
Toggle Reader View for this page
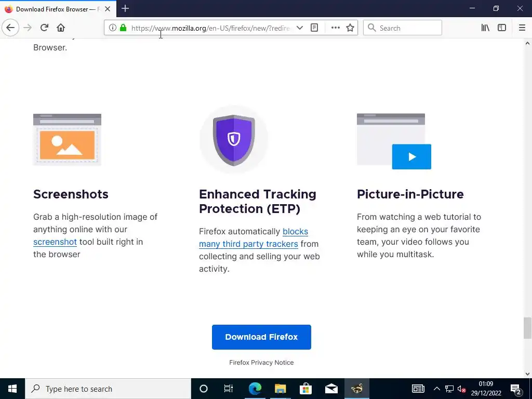click(x=314, y=28)
